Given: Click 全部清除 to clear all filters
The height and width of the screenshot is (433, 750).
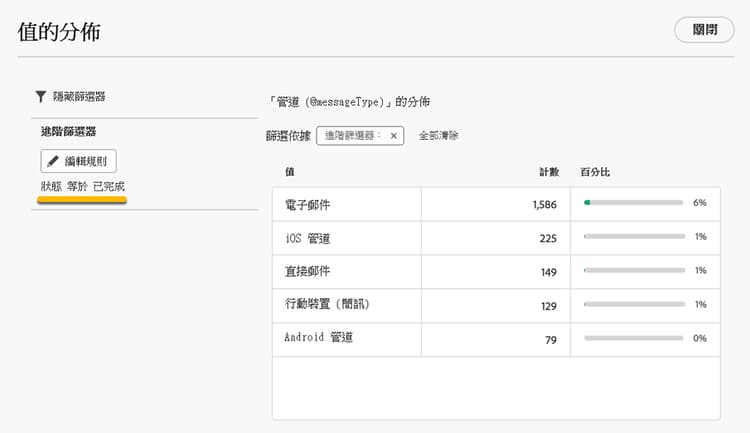Looking at the screenshot, I should pos(439,136).
